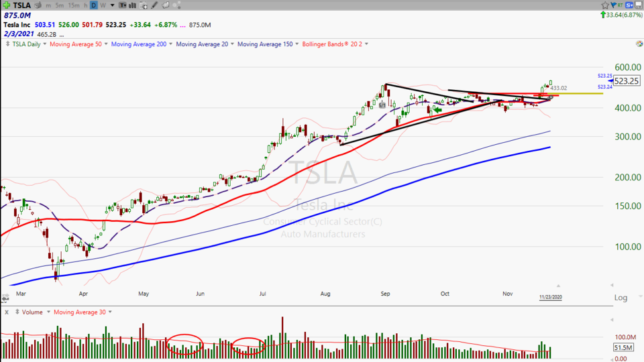Click the price pane move arrows icon
The image size is (644, 362).
click(x=7, y=44)
